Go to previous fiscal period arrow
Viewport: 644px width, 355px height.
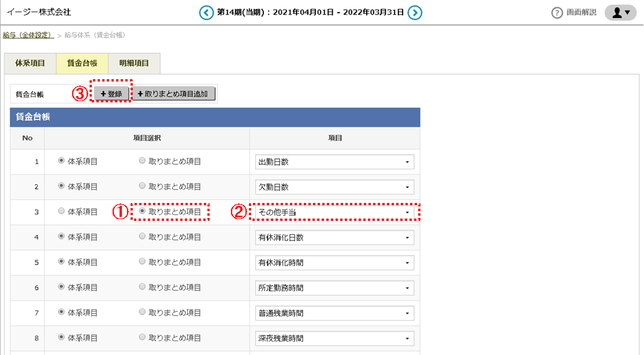206,13
